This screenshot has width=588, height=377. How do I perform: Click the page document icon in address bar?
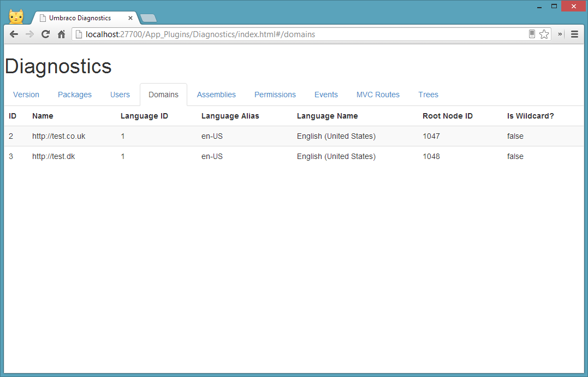[79, 34]
